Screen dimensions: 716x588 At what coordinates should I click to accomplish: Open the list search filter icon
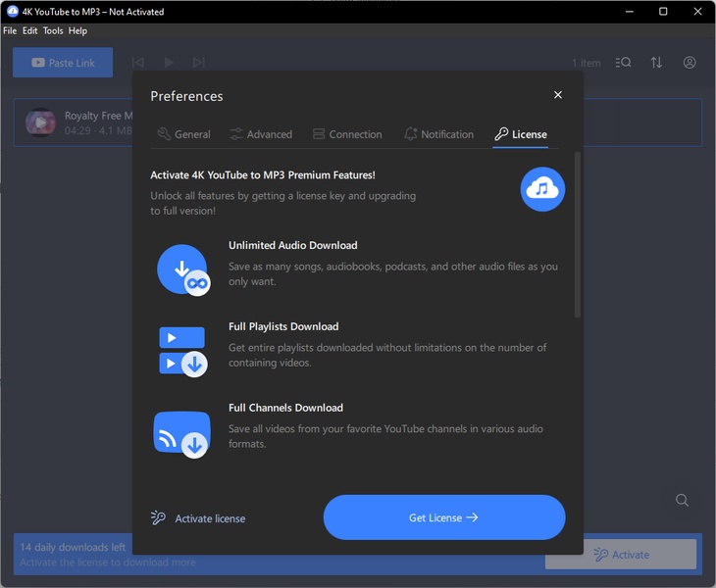623,63
